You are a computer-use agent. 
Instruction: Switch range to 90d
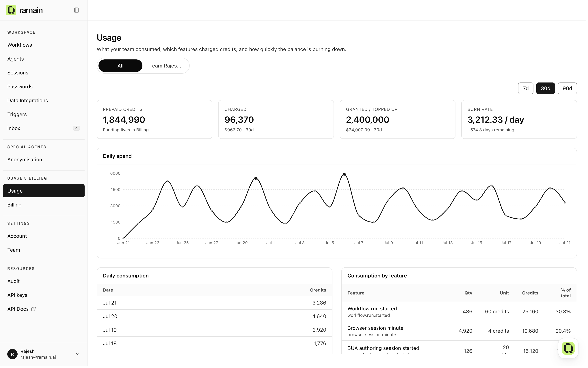567,88
